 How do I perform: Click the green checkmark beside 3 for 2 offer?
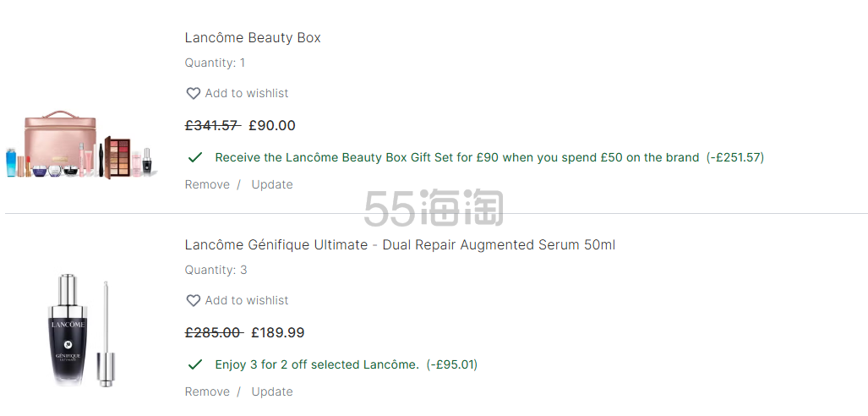(x=195, y=364)
